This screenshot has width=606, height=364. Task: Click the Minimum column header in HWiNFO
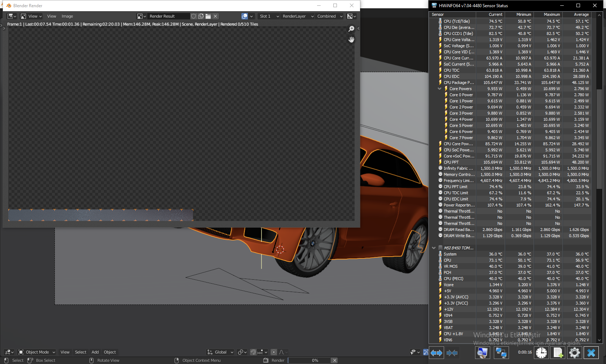click(x=519, y=14)
